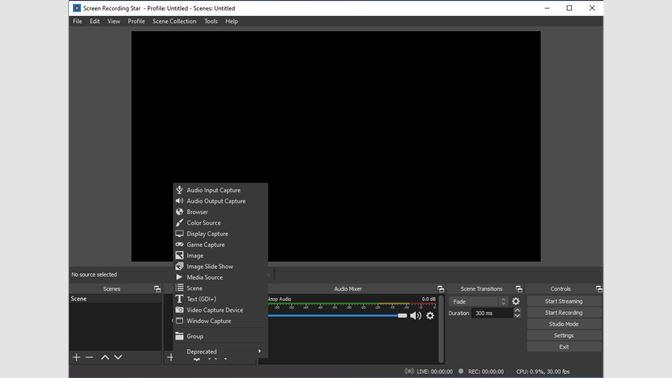
Task: Move the scene down with arrow icon
Action: pos(118,357)
